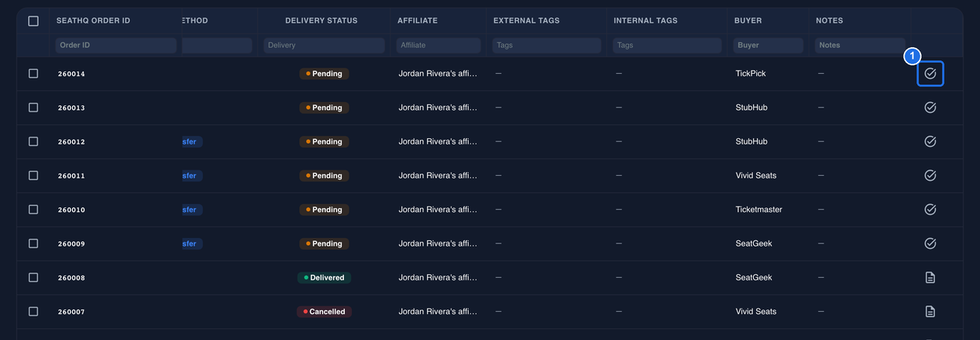Click the circled checkmark icon in row 260012
Screen dimensions: 980x340
point(931,141)
